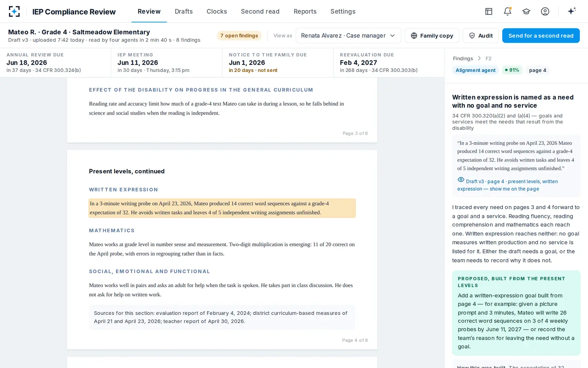Click the Effect of the Disability section heading
Image resolution: width=588 pixels, height=368 pixels.
(201, 90)
